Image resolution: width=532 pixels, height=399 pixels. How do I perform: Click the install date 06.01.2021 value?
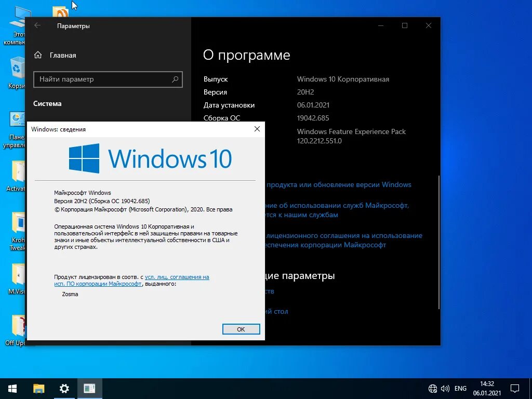pyautogui.click(x=313, y=105)
